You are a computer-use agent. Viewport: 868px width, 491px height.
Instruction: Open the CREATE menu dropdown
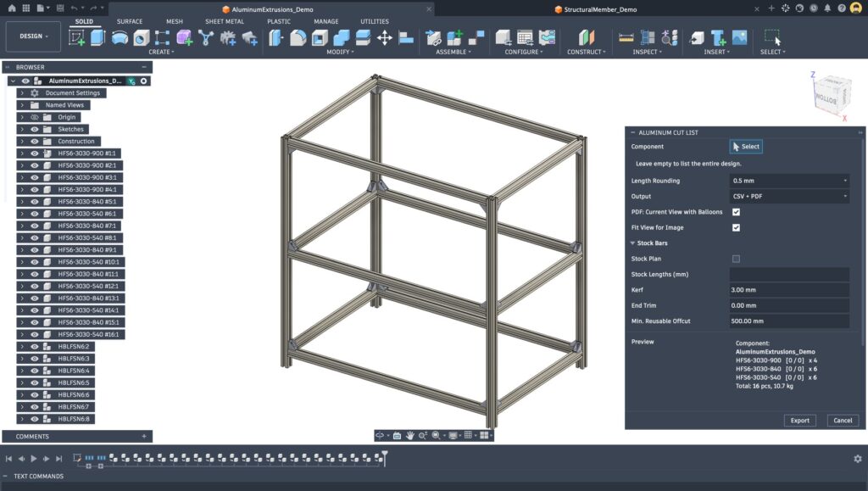pos(161,52)
